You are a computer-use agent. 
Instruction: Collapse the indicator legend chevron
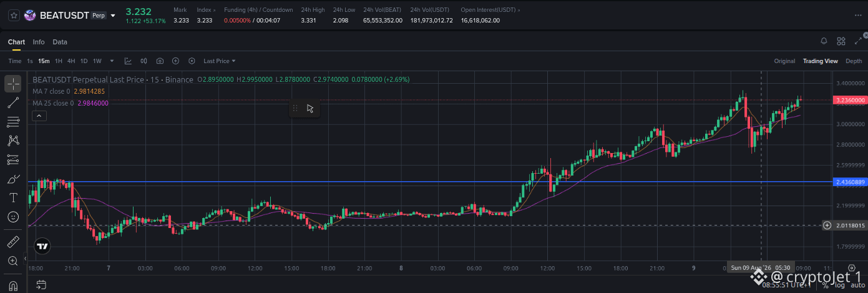coord(38,116)
